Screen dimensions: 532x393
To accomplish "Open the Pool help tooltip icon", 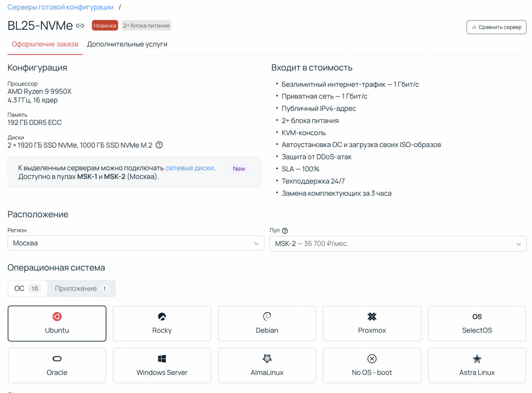I will coord(285,231).
